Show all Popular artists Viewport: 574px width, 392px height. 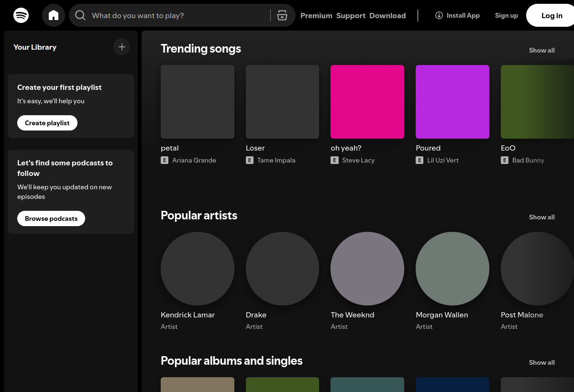coord(542,217)
